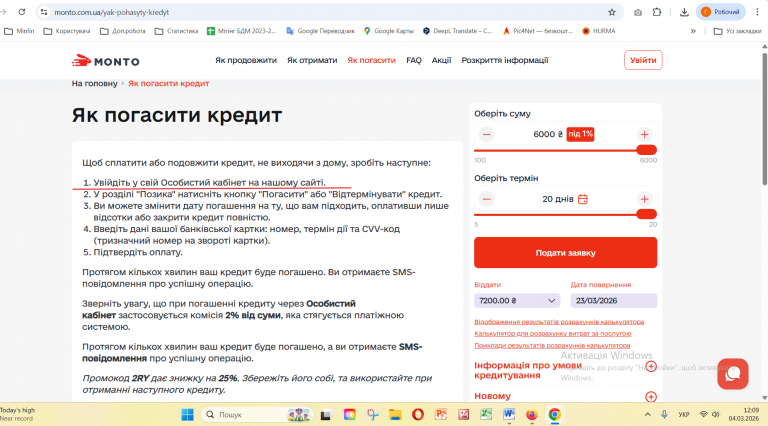Image resolution: width=768 pixels, height=426 pixels.
Task: Open Приклади результатів розрахунків калькулятора link
Action: pos(552,345)
